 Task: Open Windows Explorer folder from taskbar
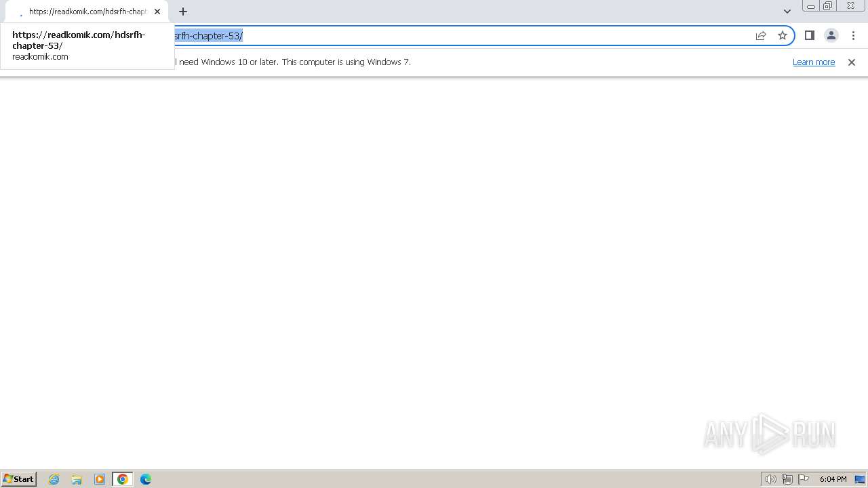(77, 479)
